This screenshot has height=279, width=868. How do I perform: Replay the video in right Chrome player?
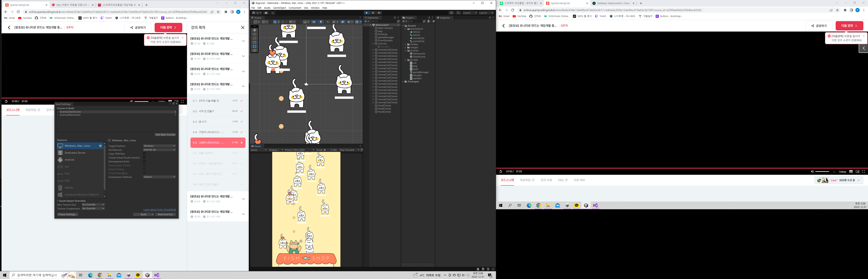(x=501, y=171)
